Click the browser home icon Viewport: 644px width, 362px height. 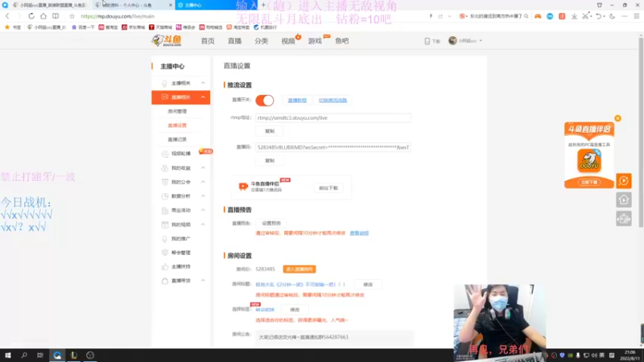click(x=43, y=16)
